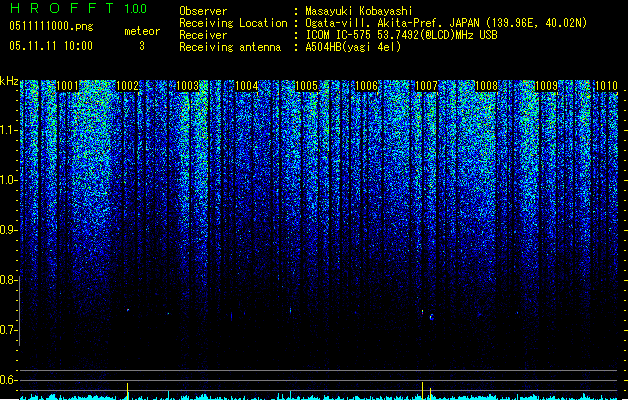The width and height of the screenshot is (629, 400).
Task: Click the meteor echo blob just after 1007
Action: [x=431, y=317]
